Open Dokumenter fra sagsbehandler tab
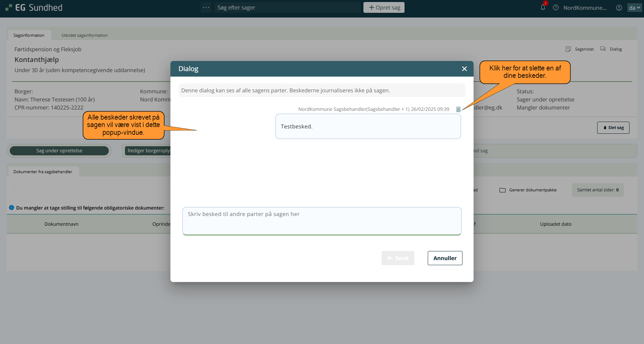This screenshot has height=344, width=644. (43, 172)
